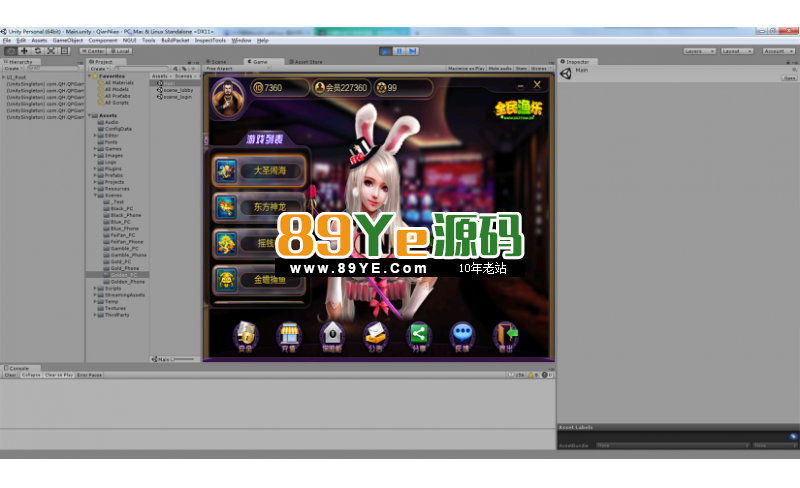
Task: Select the Rotate tool in toolbar
Action: [37, 51]
